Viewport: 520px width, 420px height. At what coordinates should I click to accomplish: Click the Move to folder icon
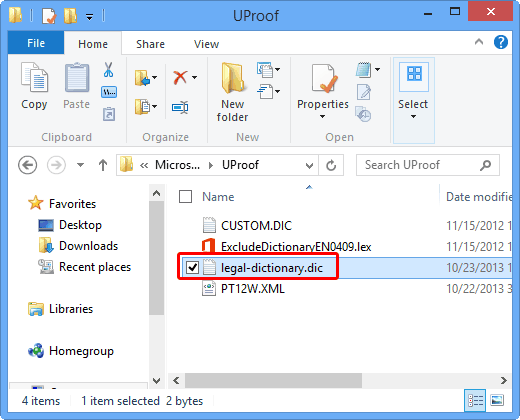tap(142, 78)
